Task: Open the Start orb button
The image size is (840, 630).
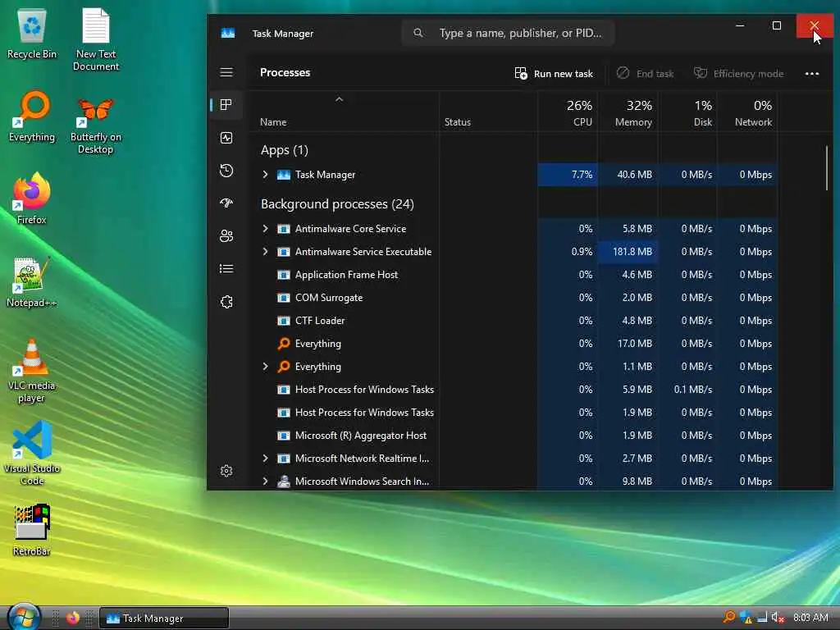Action: [x=24, y=617]
